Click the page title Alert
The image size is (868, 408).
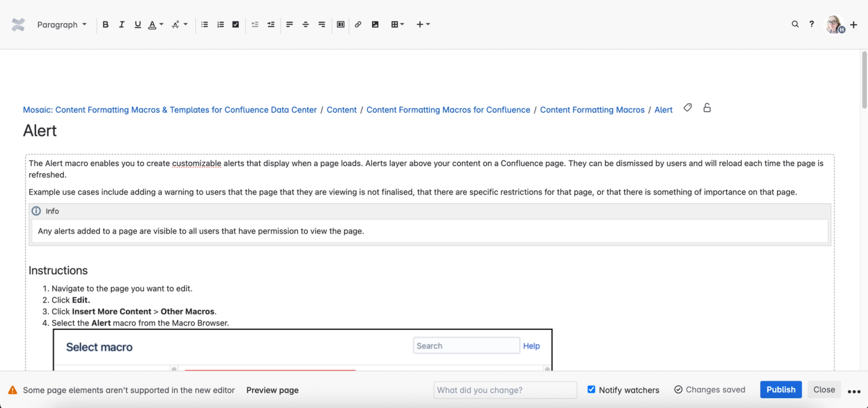pos(40,131)
